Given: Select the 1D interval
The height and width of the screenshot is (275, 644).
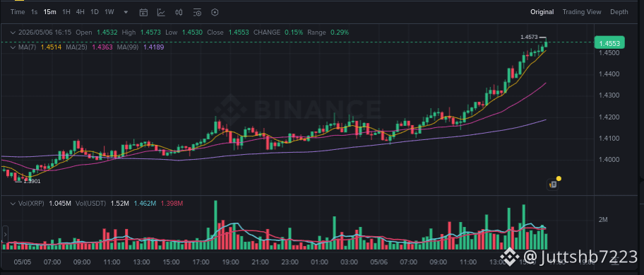Looking at the screenshot, I should pos(95,12).
